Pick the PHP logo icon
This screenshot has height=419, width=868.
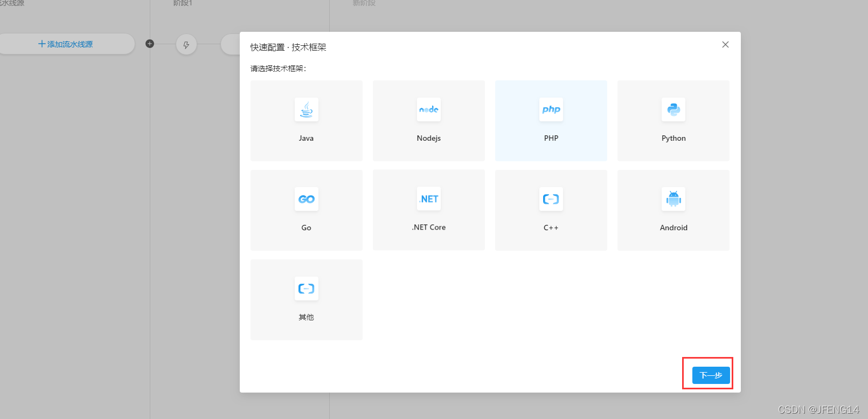click(x=551, y=109)
